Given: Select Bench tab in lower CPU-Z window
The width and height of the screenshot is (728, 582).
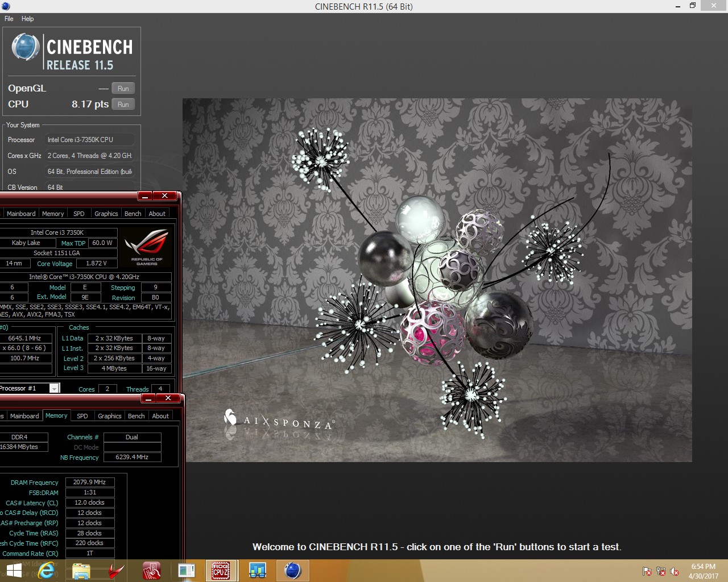Looking at the screenshot, I should tap(136, 416).
